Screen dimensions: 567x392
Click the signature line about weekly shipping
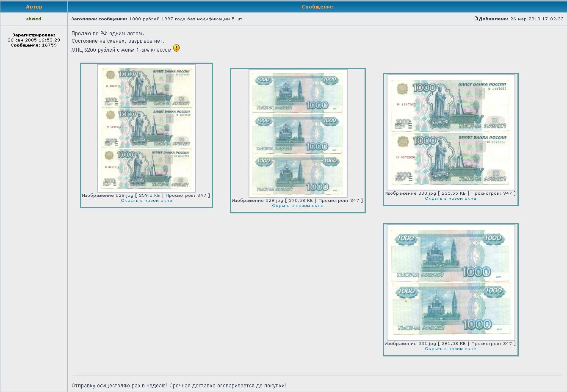(178, 386)
